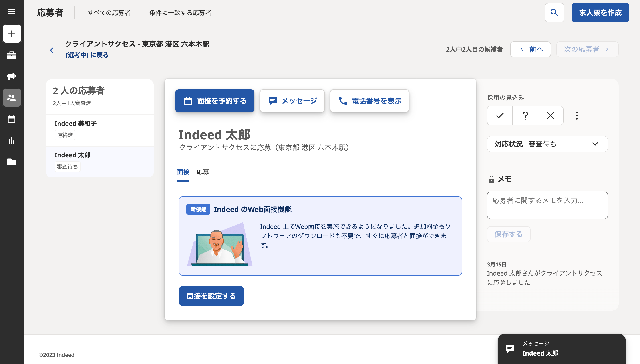Click the 応募者 page title
This screenshot has width=640, height=364.
pyautogui.click(x=50, y=13)
